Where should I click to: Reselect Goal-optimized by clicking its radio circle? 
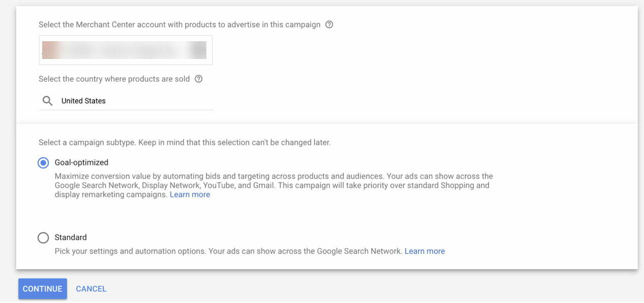click(43, 162)
